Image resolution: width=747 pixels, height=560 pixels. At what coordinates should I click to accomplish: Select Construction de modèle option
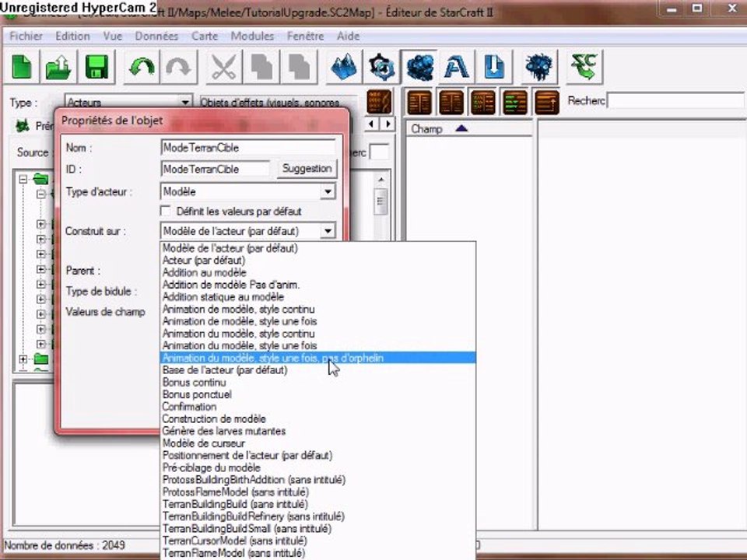[x=317, y=419]
